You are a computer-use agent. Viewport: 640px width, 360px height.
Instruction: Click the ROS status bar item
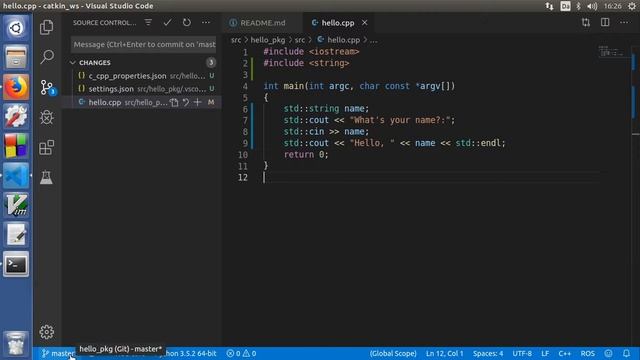pyautogui.click(x=587, y=353)
